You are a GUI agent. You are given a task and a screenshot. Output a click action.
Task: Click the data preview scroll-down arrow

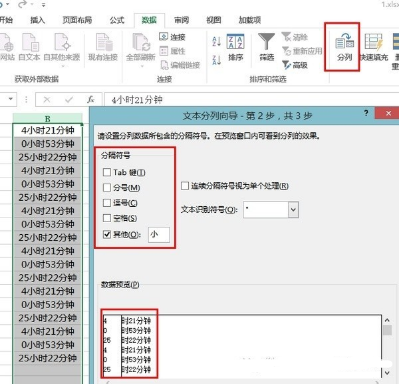[x=387, y=372]
